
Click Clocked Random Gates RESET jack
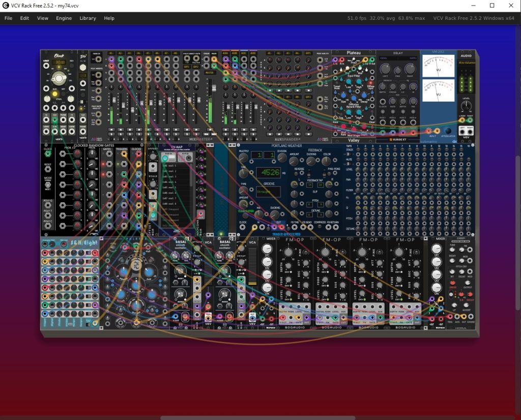tap(48, 169)
